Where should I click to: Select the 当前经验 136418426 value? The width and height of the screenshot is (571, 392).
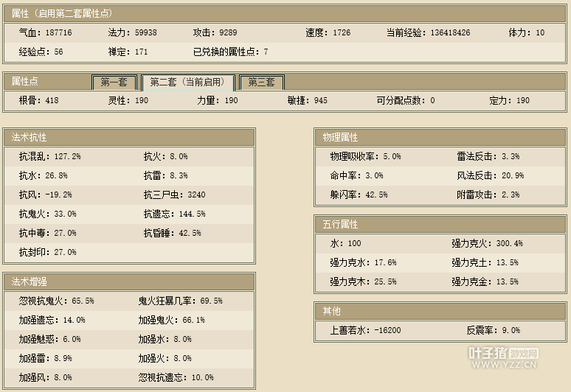(x=428, y=33)
